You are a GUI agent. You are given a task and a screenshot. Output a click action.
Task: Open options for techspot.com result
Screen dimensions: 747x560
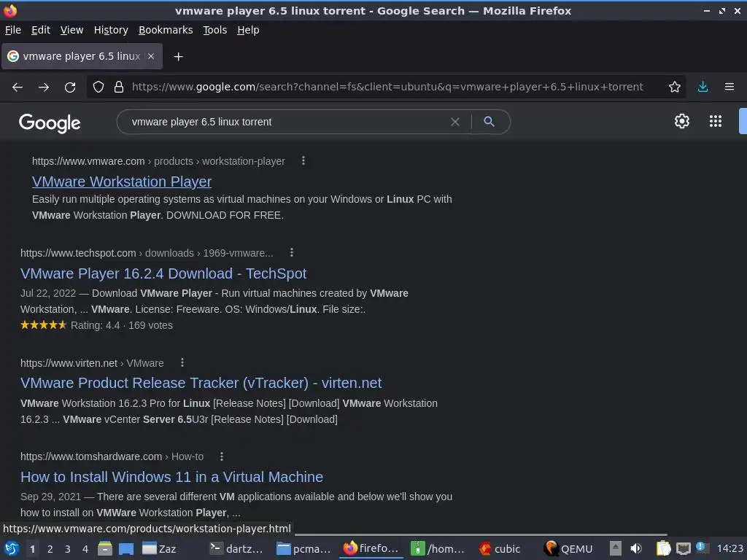292,252
